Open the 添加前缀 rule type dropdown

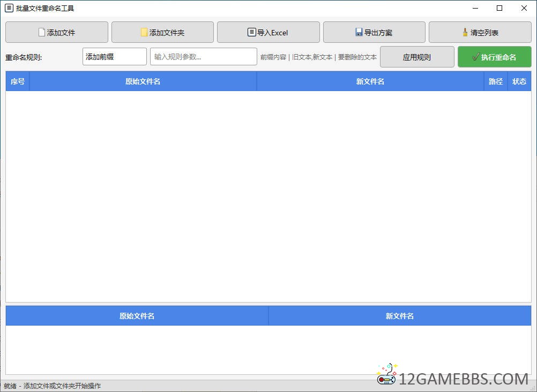[x=114, y=56]
